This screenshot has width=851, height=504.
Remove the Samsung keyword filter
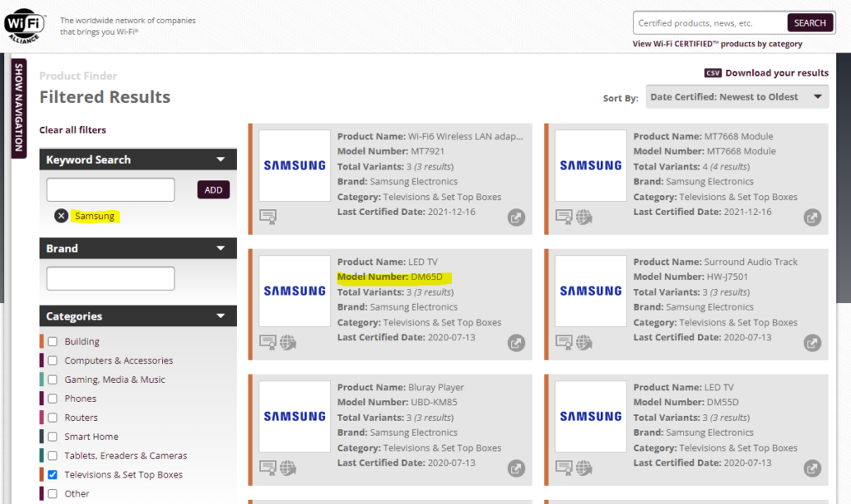point(61,216)
